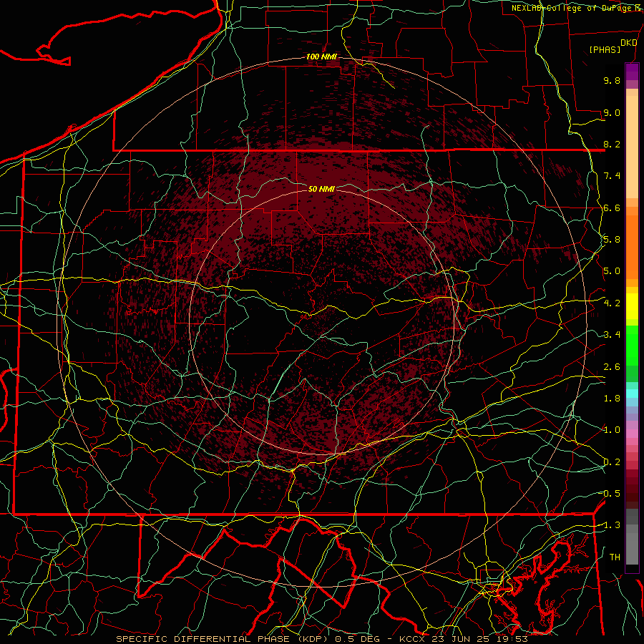644x644 pixels.
Task: Click the cyan segment of color bar
Action: (x=632, y=394)
